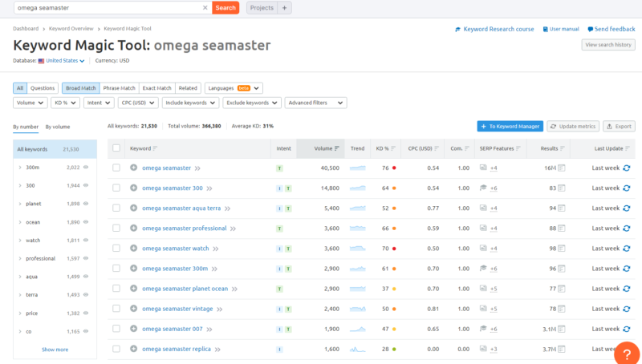This screenshot has height=364, width=642.
Task: Select the Broad Match tab
Action: pos(81,88)
